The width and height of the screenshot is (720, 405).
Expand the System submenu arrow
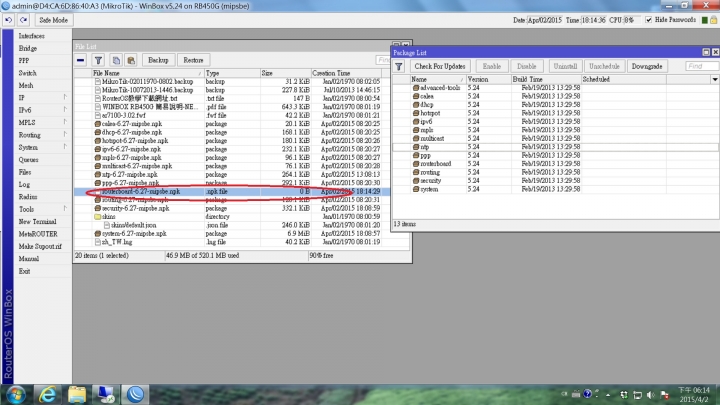point(65,147)
